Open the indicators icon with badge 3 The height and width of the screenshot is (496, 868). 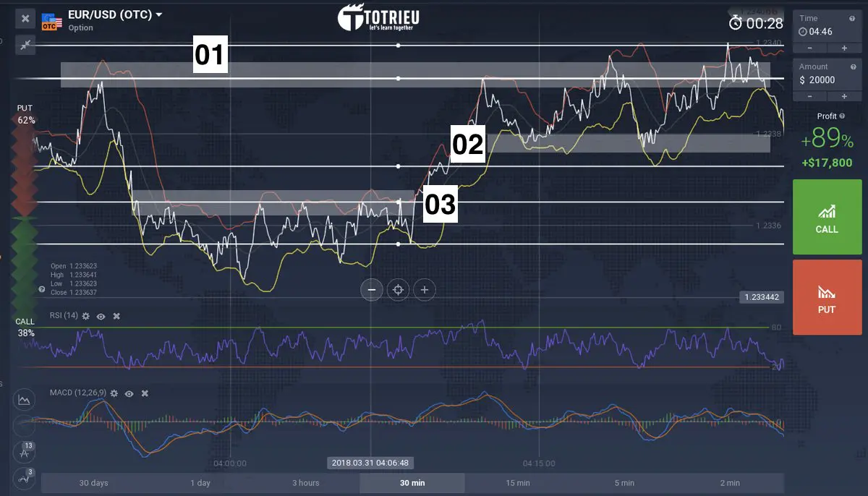25,478
